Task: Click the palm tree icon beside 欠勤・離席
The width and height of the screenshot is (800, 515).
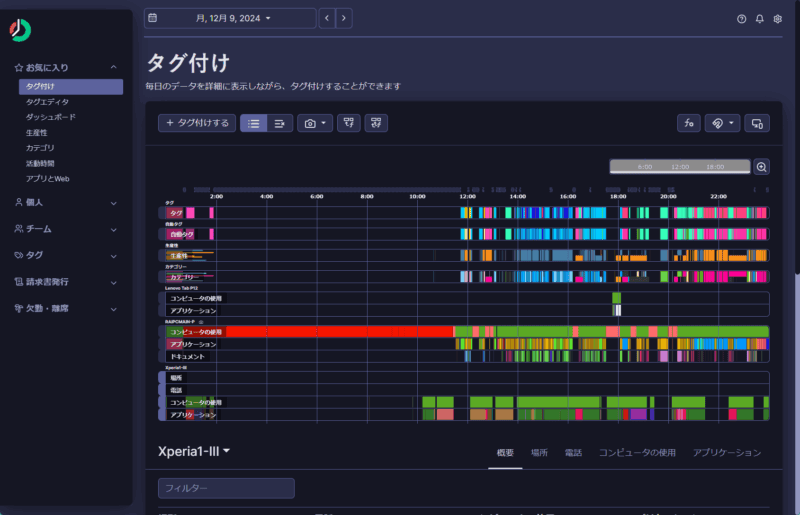Action: click(x=19, y=308)
